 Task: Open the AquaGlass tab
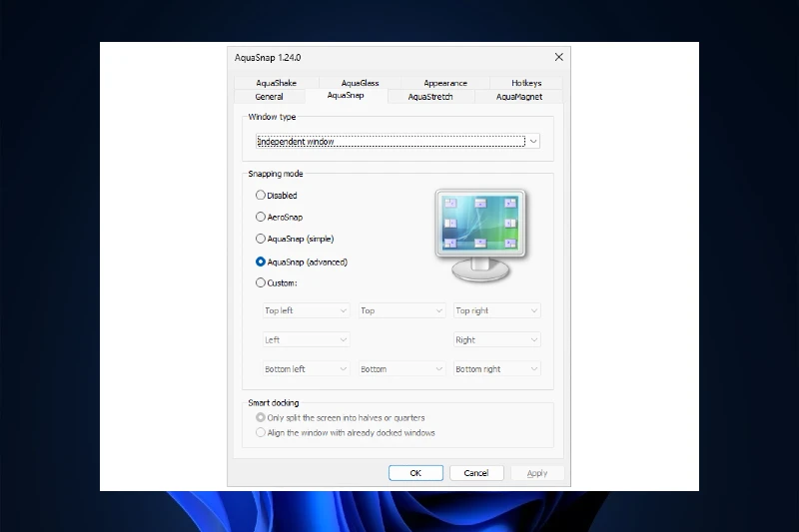coord(360,83)
